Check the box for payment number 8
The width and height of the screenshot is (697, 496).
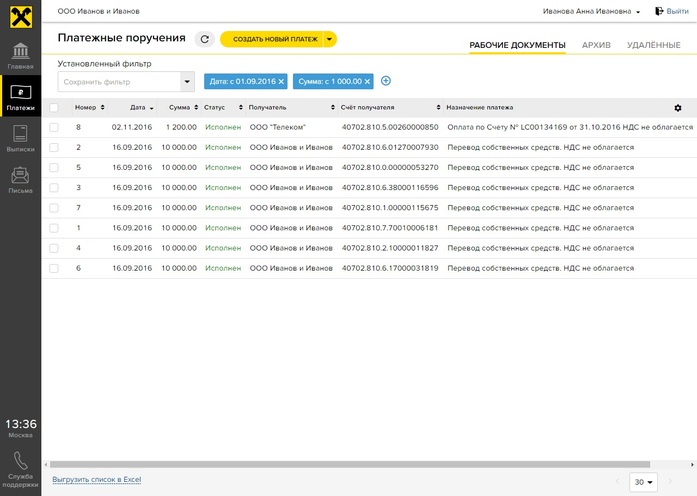pyautogui.click(x=54, y=127)
